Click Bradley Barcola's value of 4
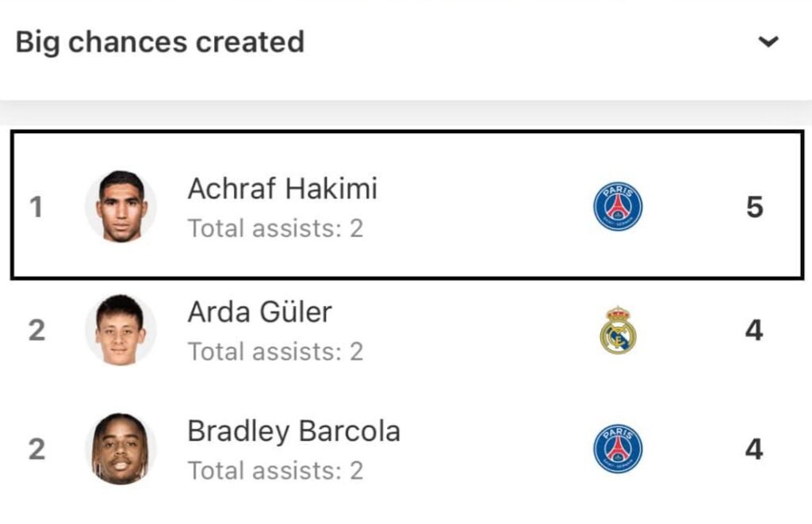This screenshot has width=812, height=524. [754, 449]
